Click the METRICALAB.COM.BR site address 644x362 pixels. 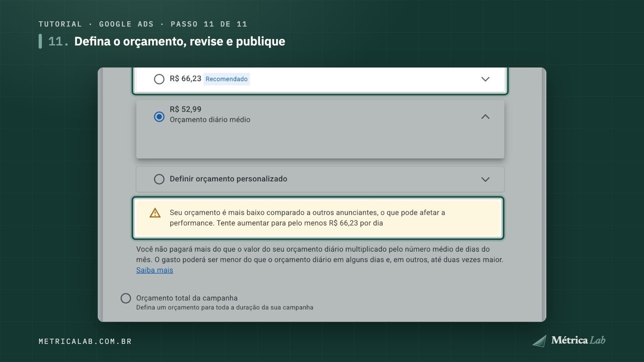85,341
